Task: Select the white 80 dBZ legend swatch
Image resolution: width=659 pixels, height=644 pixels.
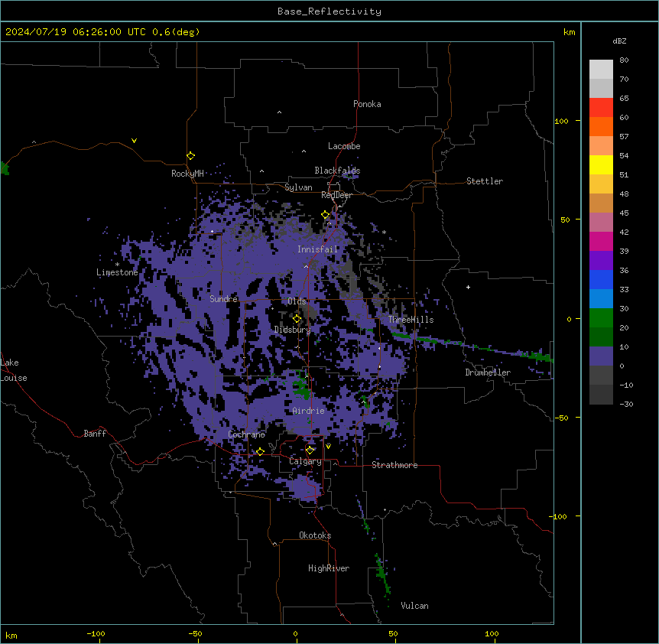Action: click(x=601, y=70)
